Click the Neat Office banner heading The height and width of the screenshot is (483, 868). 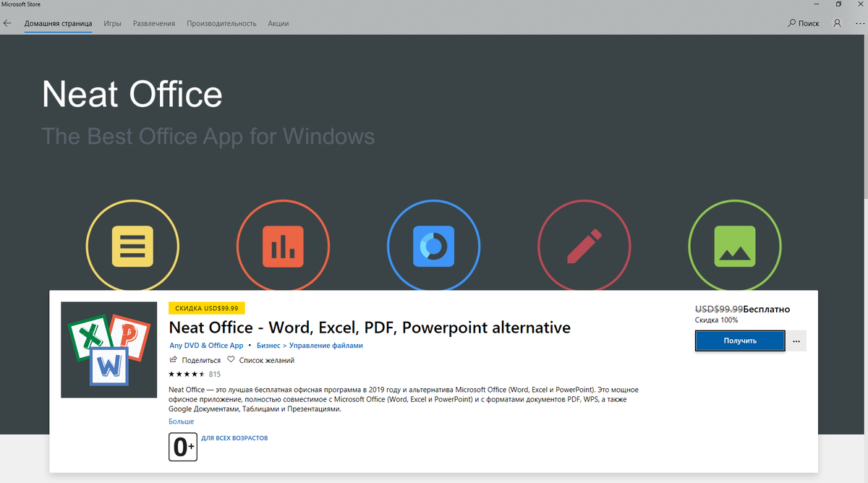(x=132, y=95)
